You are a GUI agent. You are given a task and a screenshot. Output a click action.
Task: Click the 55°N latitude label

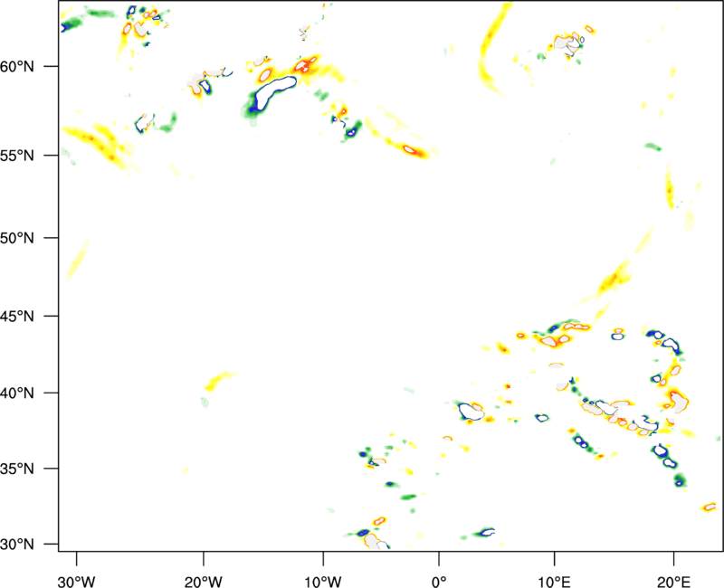click(17, 156)
